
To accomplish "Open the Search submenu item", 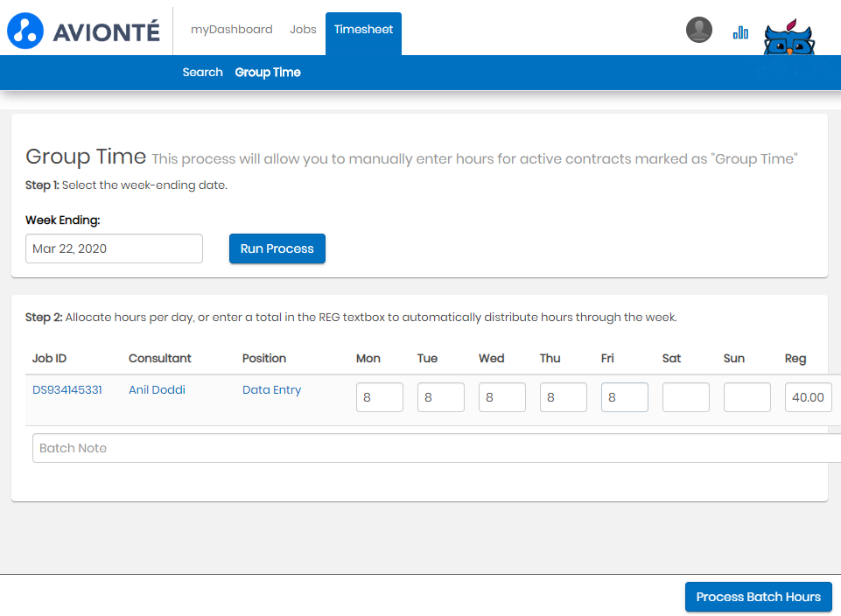I will [x=202, y=73].
